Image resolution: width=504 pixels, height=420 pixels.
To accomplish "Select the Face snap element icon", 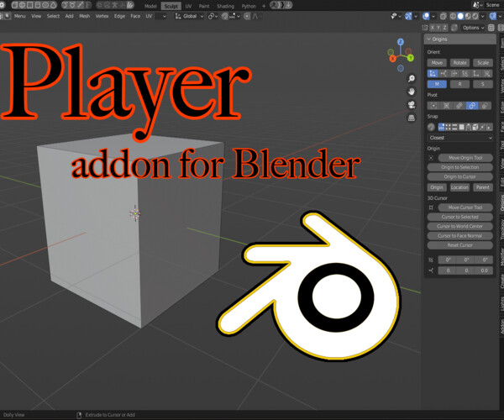I will [461, 127].
